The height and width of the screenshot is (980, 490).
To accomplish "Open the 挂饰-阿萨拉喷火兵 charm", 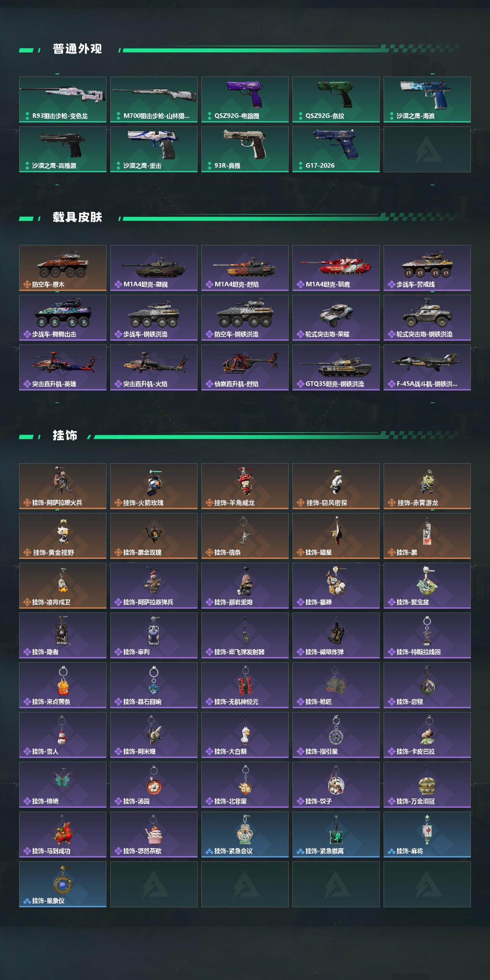I will 63,486.
